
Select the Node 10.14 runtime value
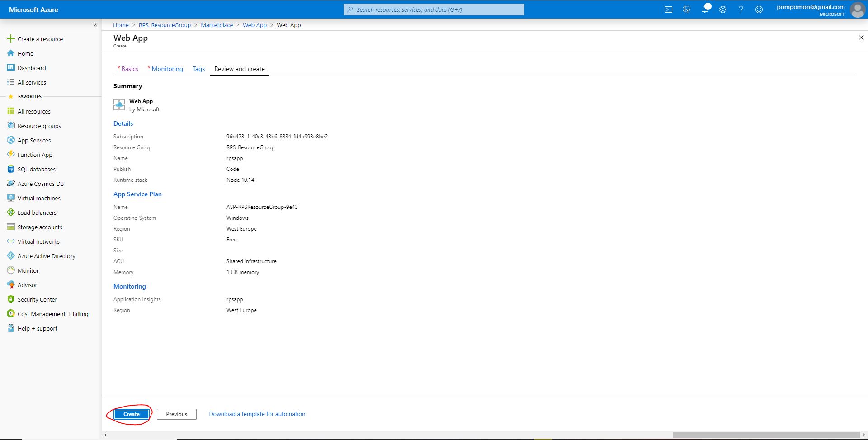[240, 180]
